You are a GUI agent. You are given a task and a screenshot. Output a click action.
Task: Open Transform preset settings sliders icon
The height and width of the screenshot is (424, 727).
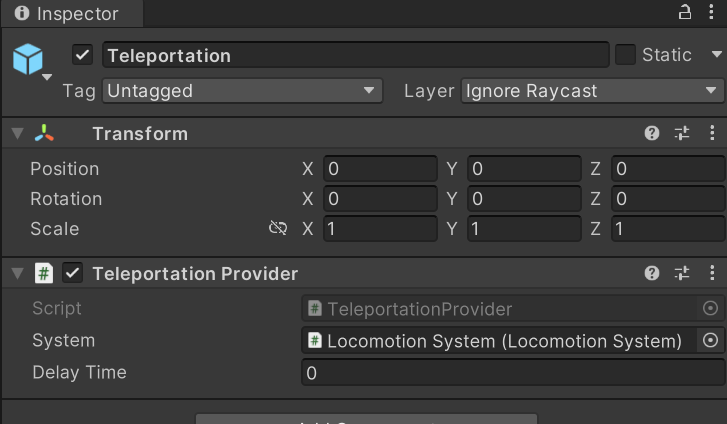(x=682, y=134)
